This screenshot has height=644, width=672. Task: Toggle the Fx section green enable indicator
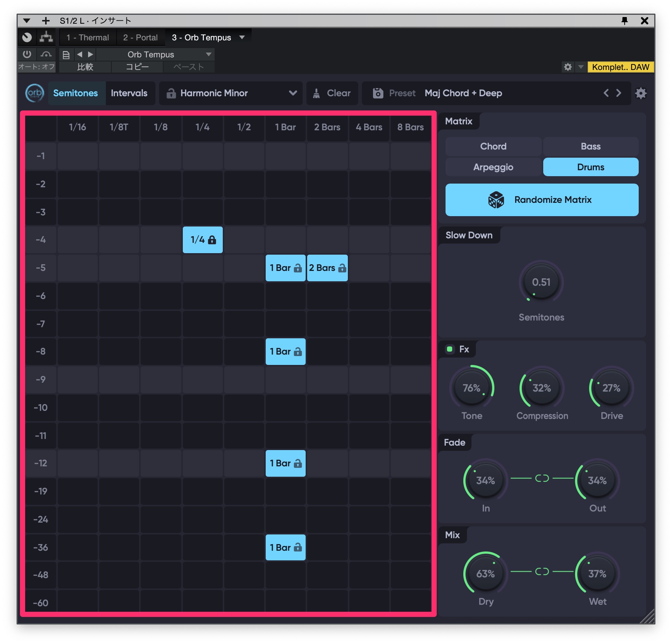(450, 349)
